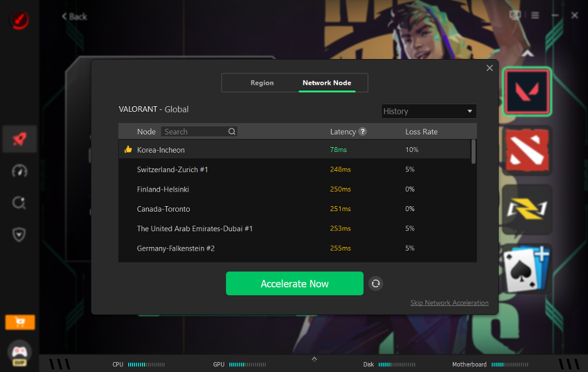
Task: Click the Latency help question mark
Action: tap(362, 131)
